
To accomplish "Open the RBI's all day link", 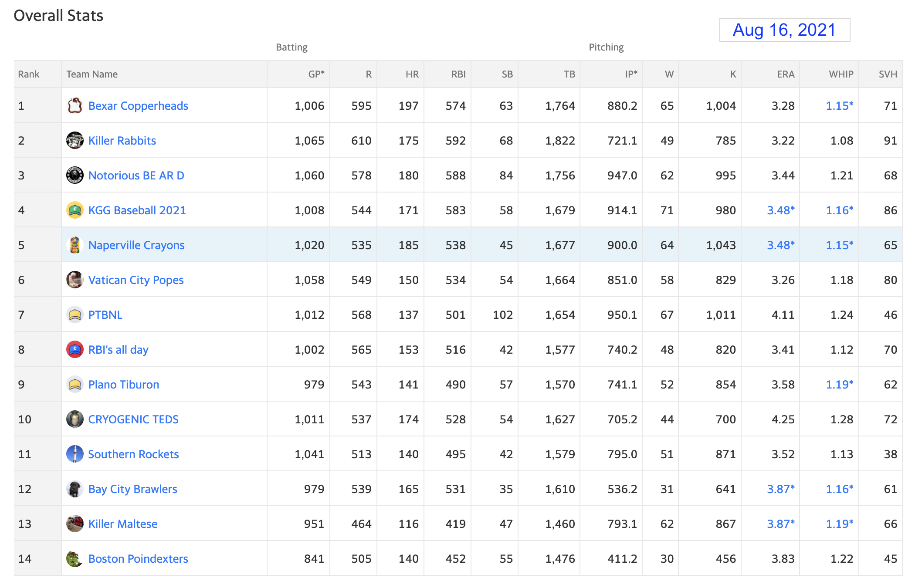I will click(118, 350).
